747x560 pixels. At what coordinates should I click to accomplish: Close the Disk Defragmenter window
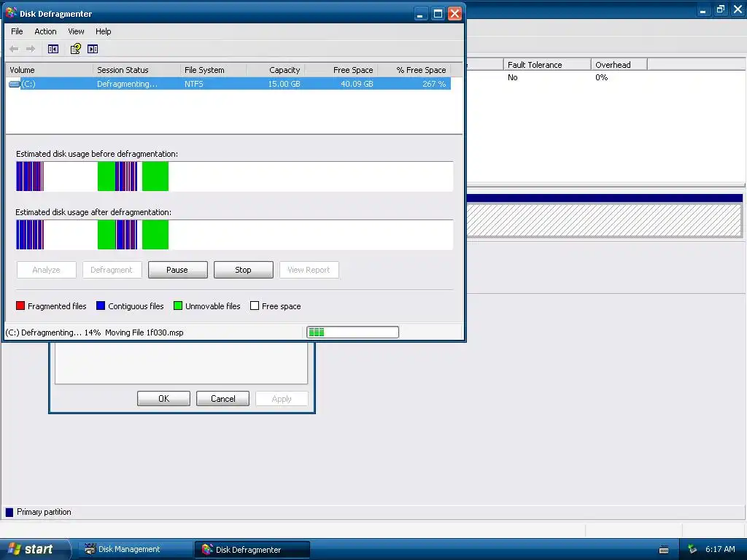[x=455, y=13]
